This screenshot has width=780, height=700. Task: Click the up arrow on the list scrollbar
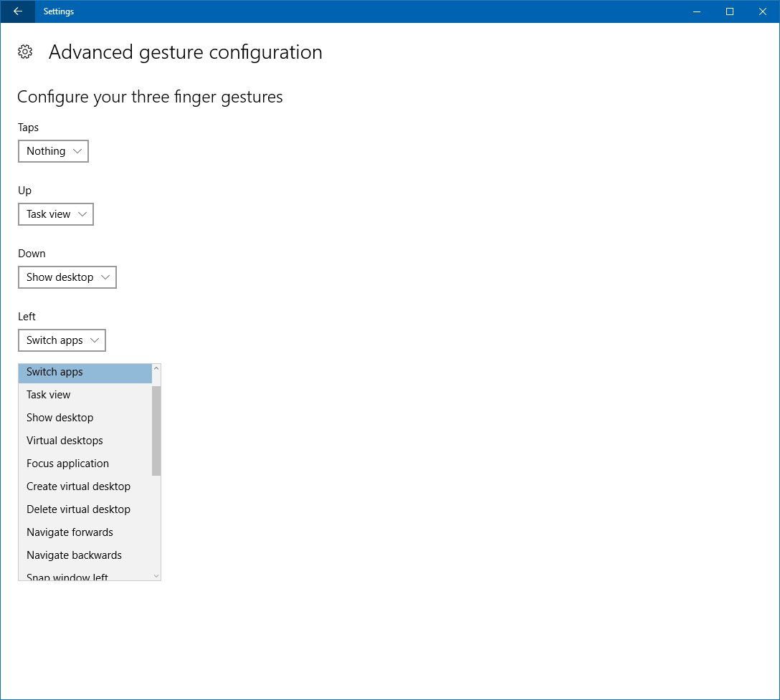(156, 367)
